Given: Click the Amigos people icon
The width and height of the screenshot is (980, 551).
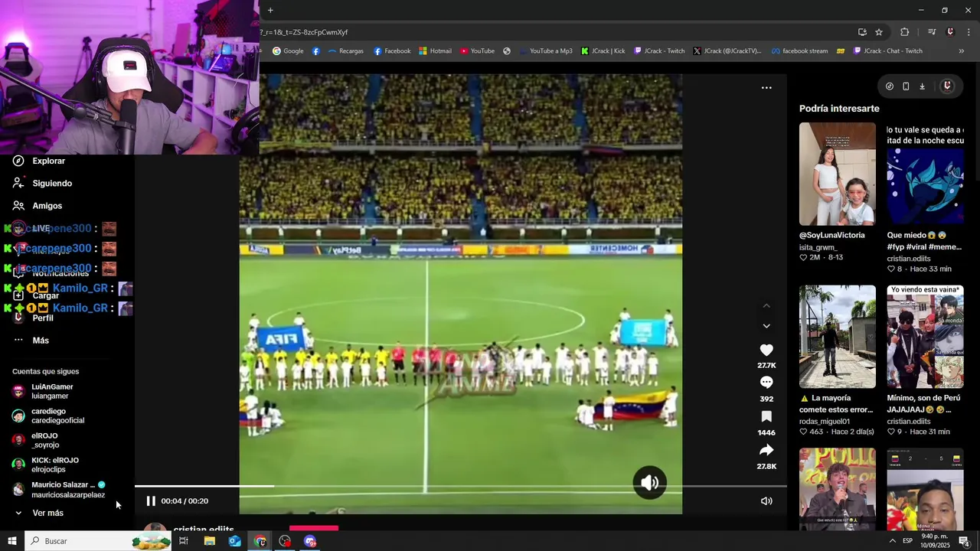Looking at the screenshot, I should click(18, 206).
